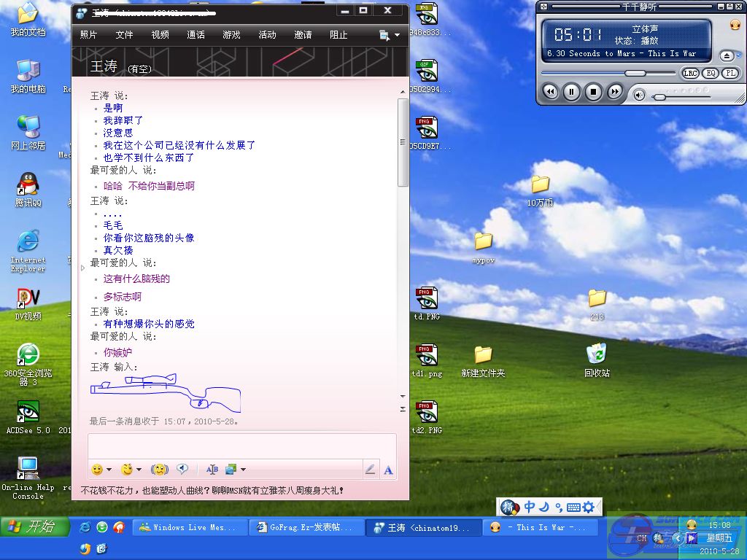Screen dimensions: 747x560
Task: Click the 开始 Start button
Action: [x=34, y=526]
